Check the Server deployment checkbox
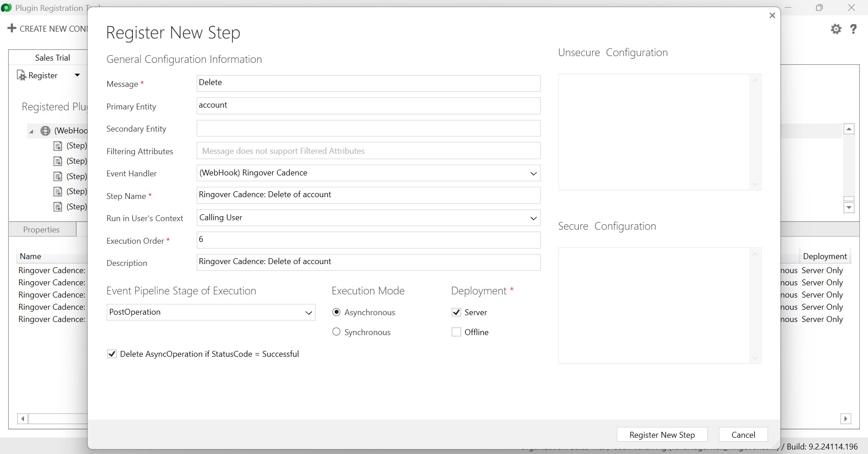 456,312
